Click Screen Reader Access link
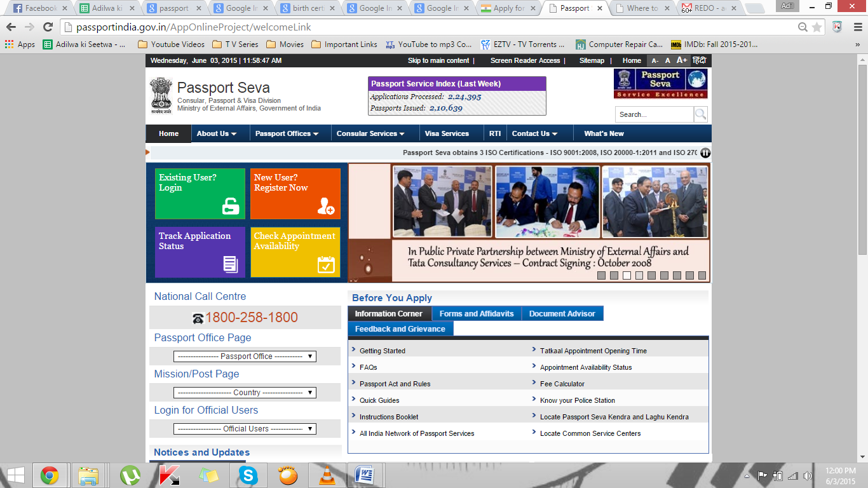The height and width of the screenshot is (488, 868). pyautogui.click(x=526, y=60)
